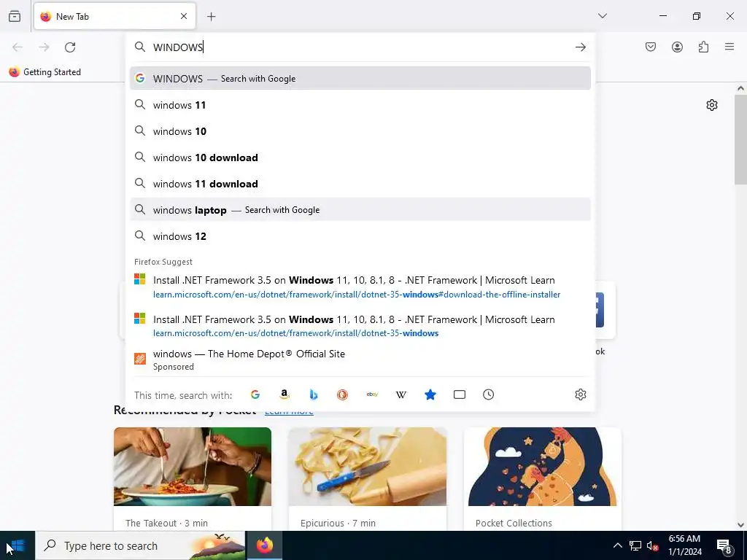This screenshot has height=560, width=747.
Task: Open search settings gear in dropdown
Action: click(x=580, y=394)
